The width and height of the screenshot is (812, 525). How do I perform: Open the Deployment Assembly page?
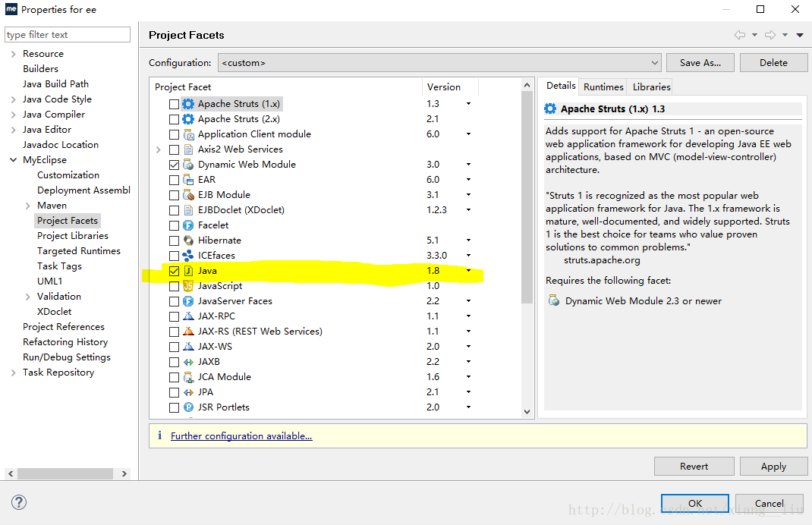[84, 190]
